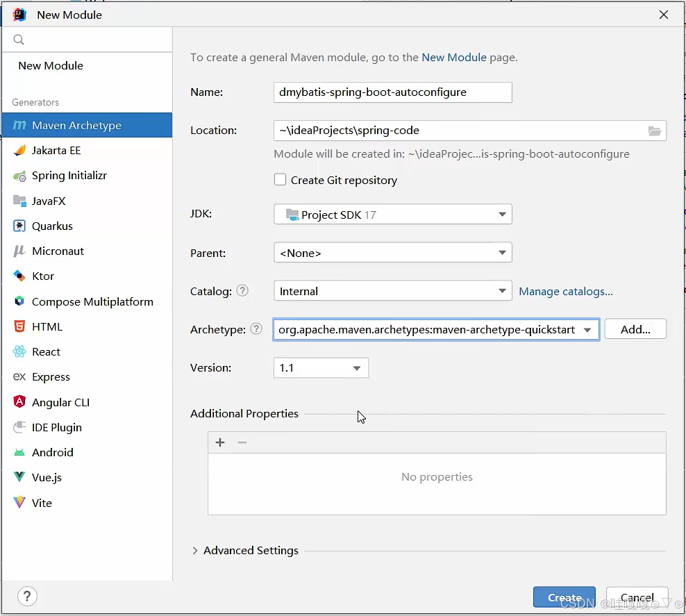Viewport: 686px width, 616px height.
Task: Click the Angular CLI icon
Action: click(x=19, y=401)
